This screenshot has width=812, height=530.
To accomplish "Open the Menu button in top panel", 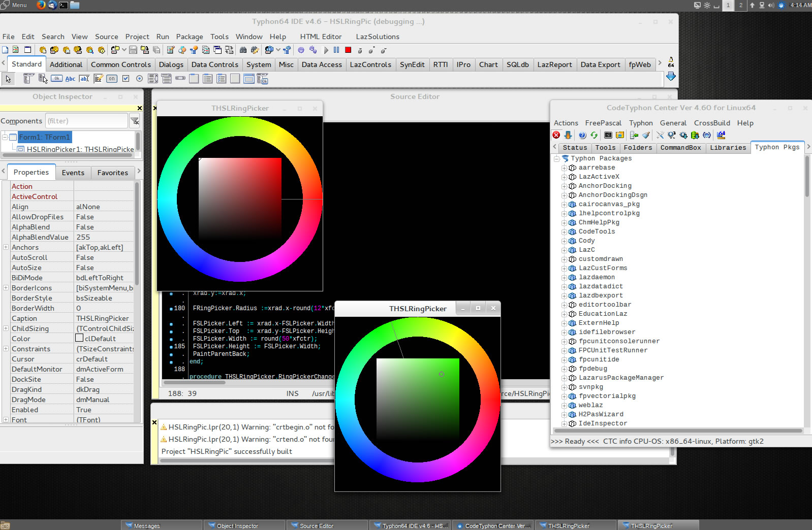I will [14, 5].
